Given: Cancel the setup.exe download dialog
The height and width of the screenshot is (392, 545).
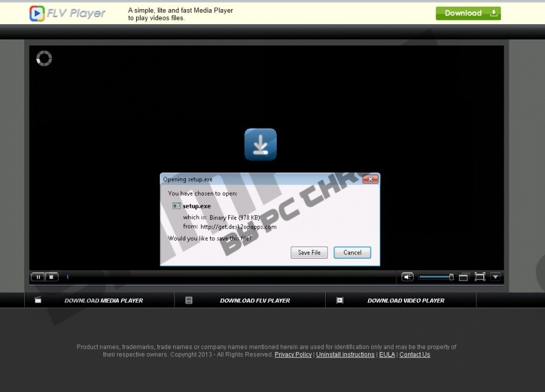Looking at the screenshot, I should point(352,253).
